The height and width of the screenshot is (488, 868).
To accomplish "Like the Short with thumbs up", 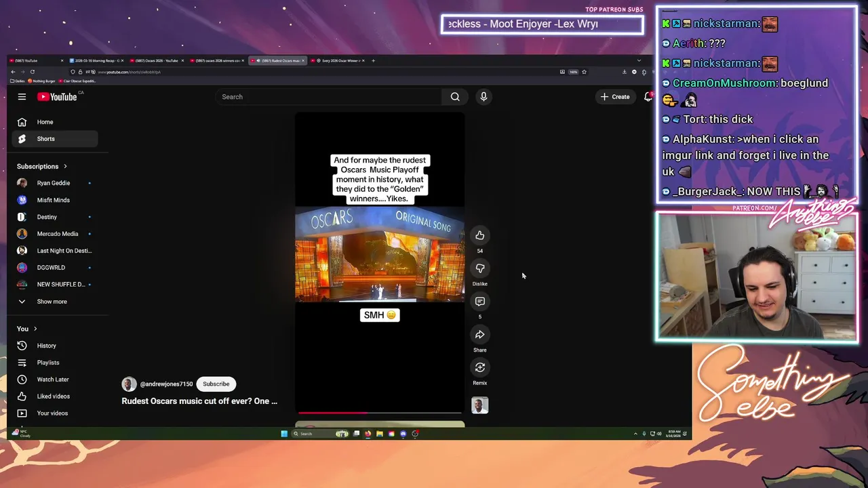I will [x=479, y=235].
